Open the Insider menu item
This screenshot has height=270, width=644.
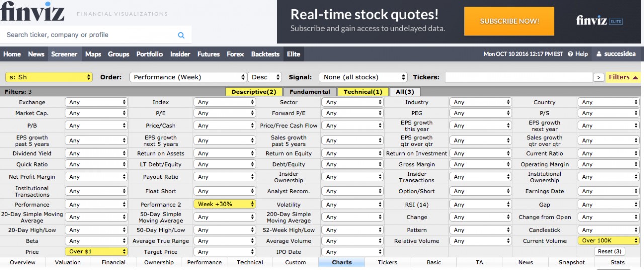click(180, 54)
